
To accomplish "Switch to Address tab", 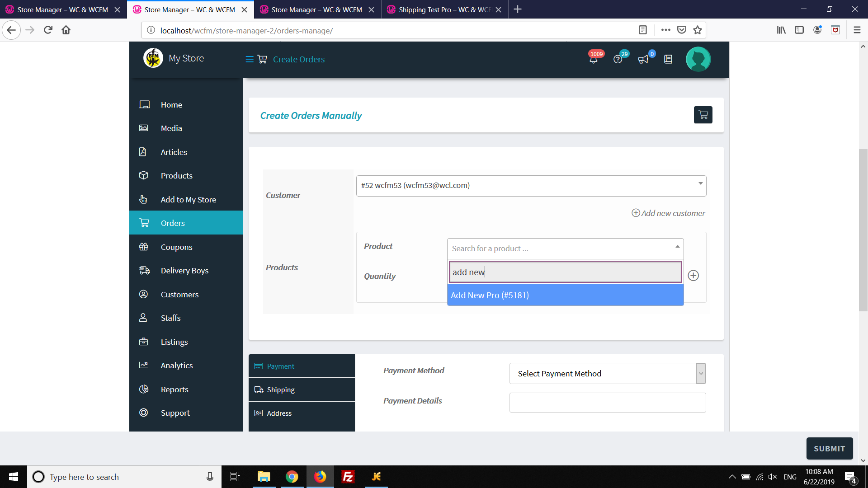I will (x=302, y=413).
